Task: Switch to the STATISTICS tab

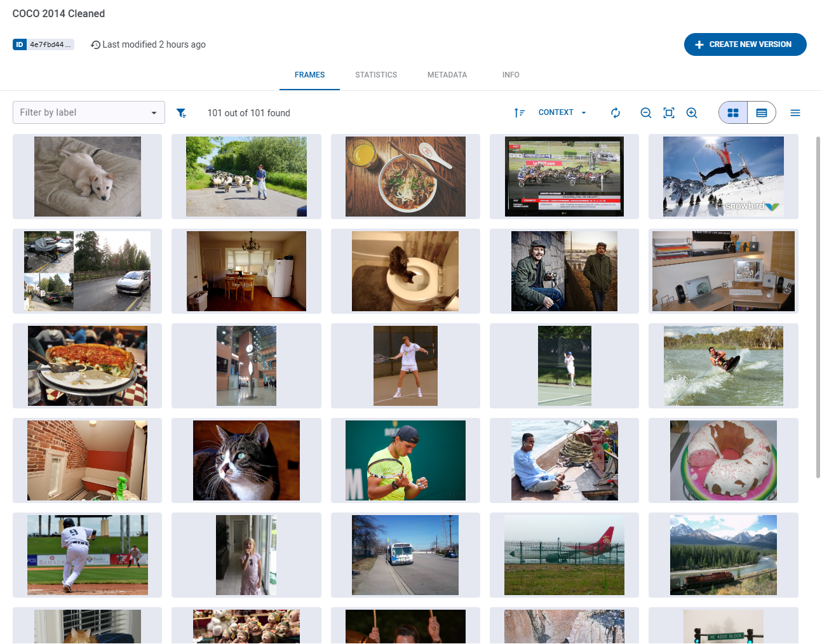Action: point(376,75)
